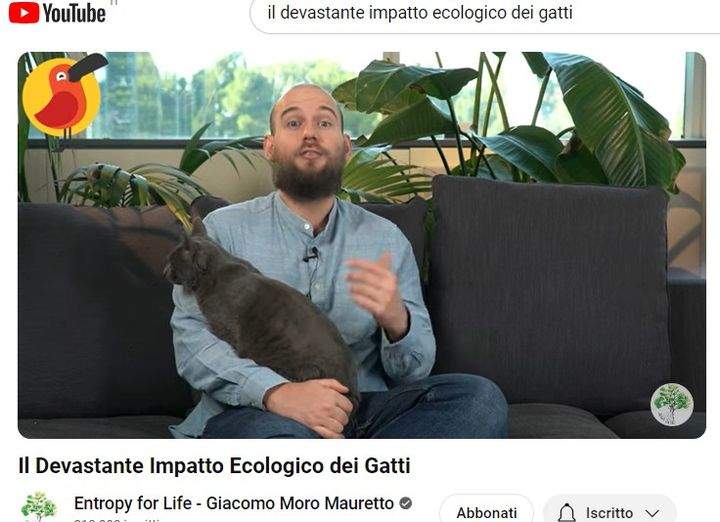The height and width of the screenshot is (522, 720).
Task: Click the notification bell icon
Action: tap(567, 512)
